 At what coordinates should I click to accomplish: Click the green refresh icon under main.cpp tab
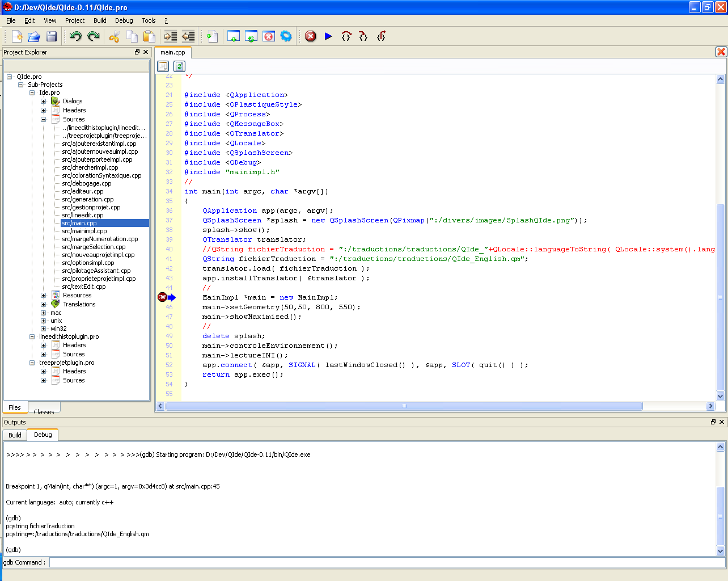(x=179, y=66)
